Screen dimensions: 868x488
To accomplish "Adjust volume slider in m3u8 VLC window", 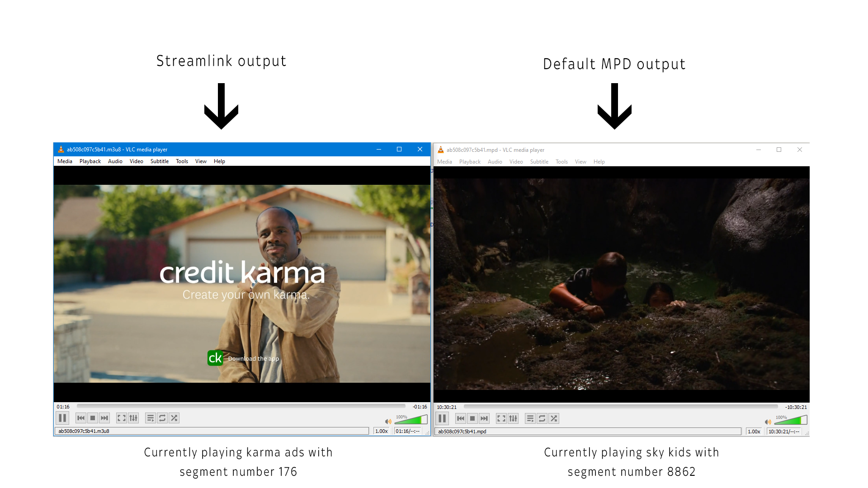I will tap(411, 419).
